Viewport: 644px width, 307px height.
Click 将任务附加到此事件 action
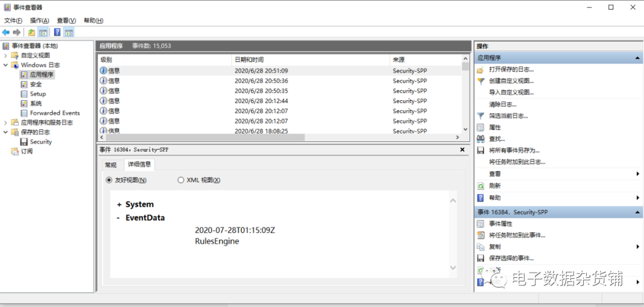[517, 235]
